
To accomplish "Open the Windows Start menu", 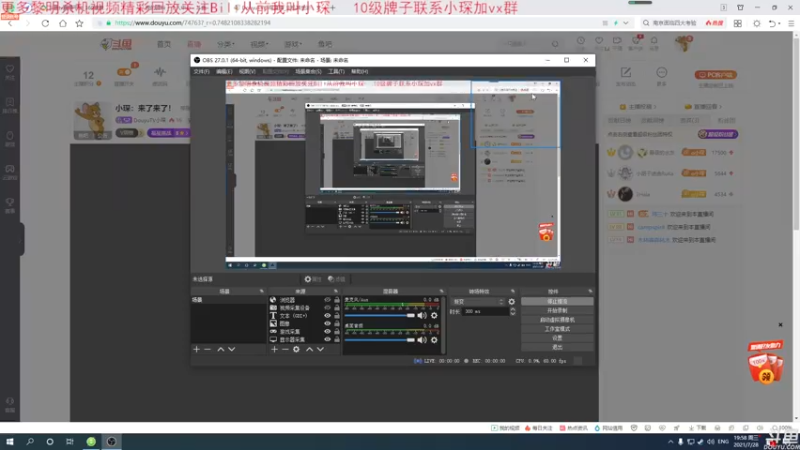I will 10,442.
